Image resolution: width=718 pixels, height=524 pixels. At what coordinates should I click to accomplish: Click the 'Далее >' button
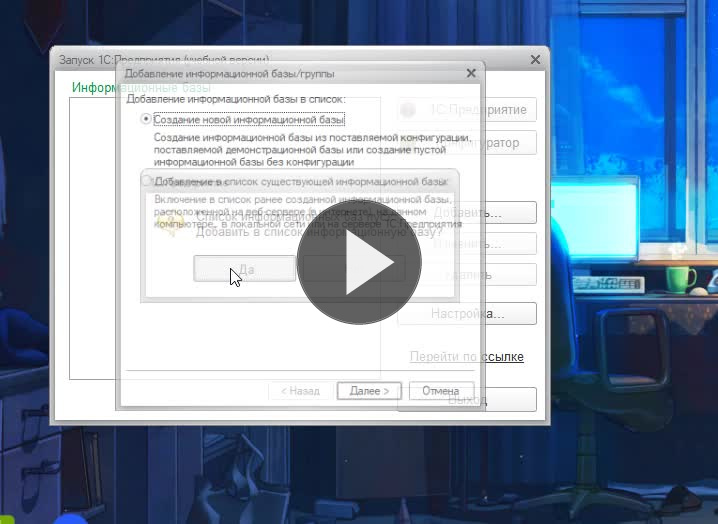click(369, 391)
